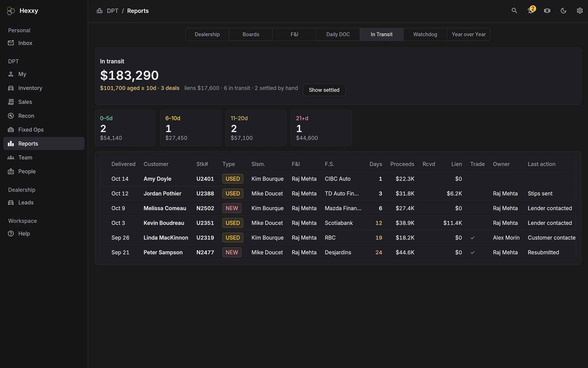Click the Show settled button
The height and width of the screenshot is (368, 588).
[324, 90]
